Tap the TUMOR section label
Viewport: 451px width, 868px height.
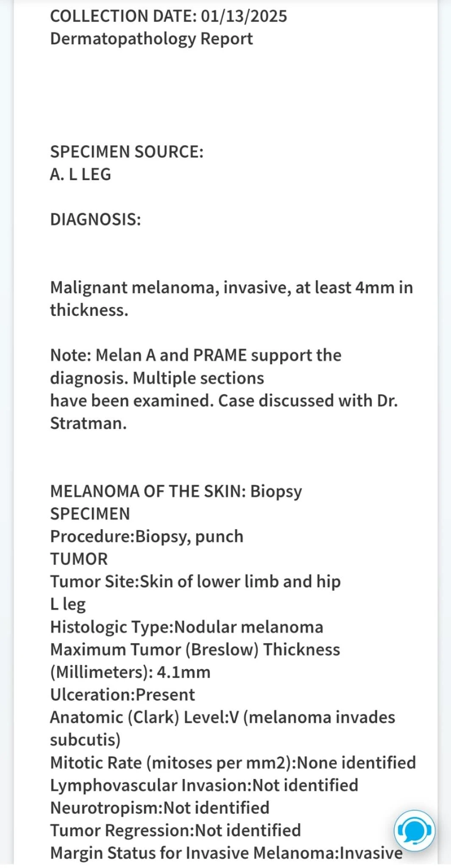(79, 559)
